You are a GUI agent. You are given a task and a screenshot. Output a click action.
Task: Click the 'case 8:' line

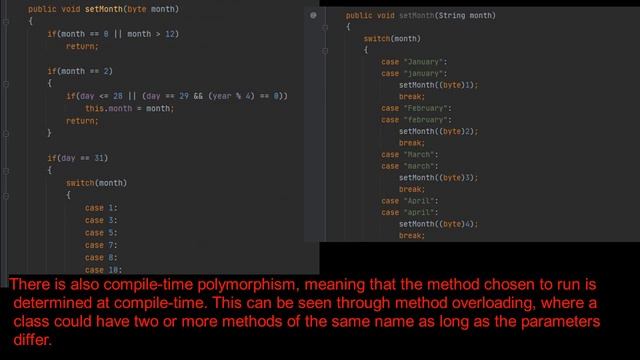(101, 258)
